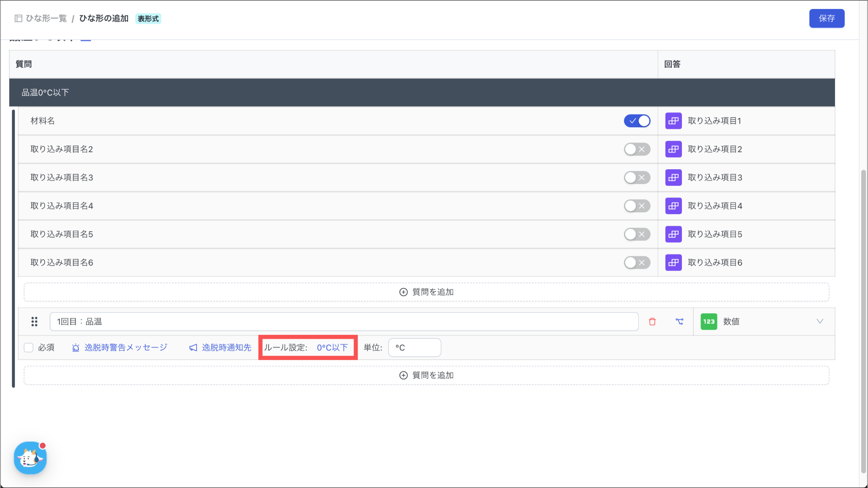Screen dimensions: 868x488
Task: Enable the 取り込み項目名5 toggle
Action: click(637, 234)
